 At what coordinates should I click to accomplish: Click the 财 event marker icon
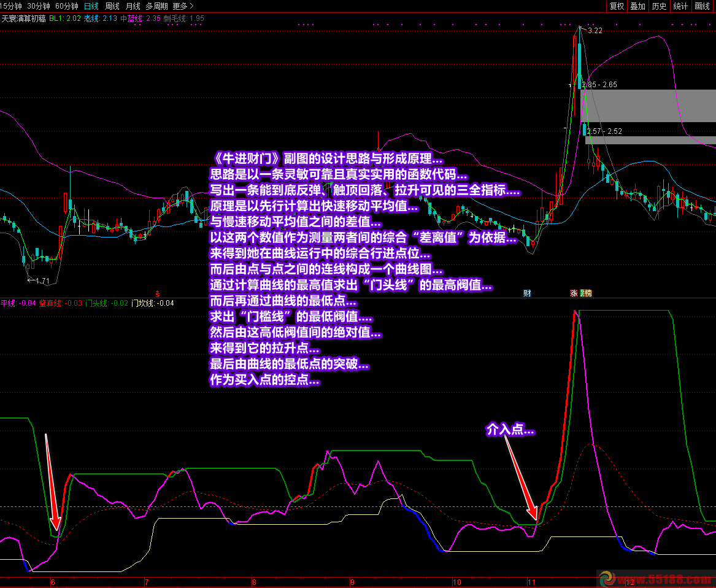coord(527,293)
